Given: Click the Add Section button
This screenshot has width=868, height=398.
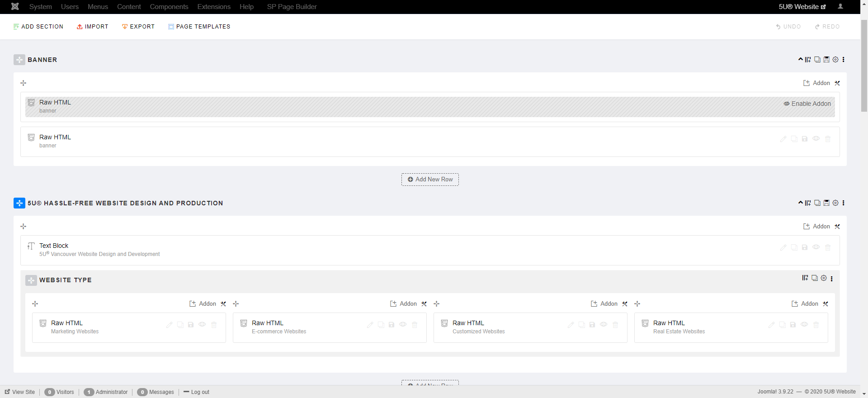Looking at the screenshot, I should [x=38, y=27].
